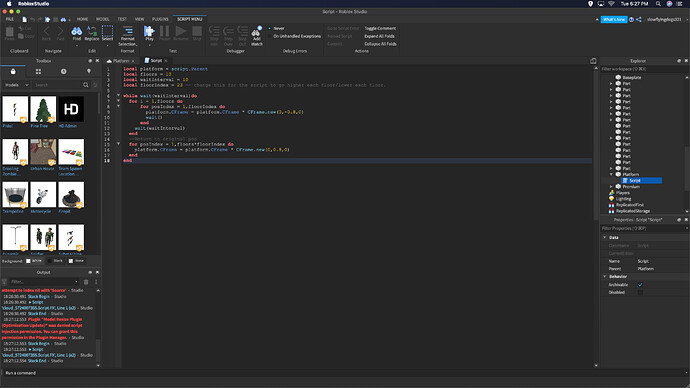Fold the for loop on line 15
The height and width of the screenshot is (388, 690).
tap(118, 143)
